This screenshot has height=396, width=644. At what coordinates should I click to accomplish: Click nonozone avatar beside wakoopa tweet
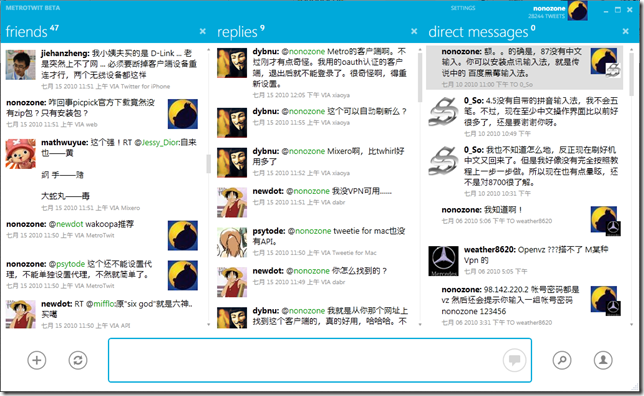tap(183, 235)
